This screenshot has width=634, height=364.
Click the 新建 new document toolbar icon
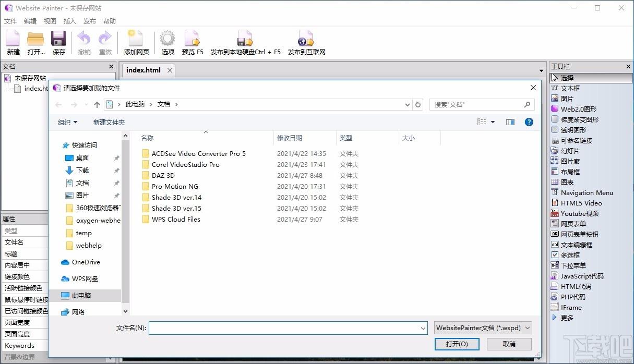pos(13,39)
